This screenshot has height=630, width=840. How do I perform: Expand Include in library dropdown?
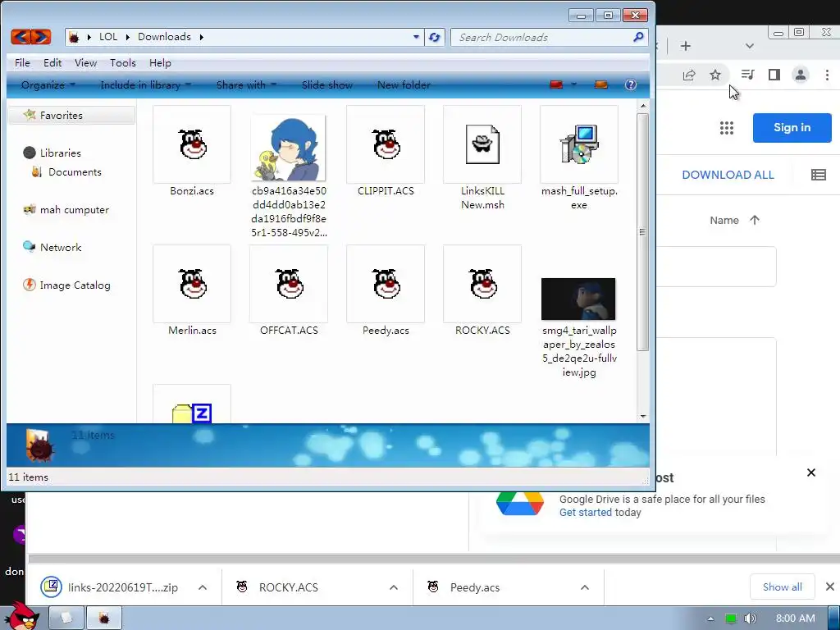(146, 84)
